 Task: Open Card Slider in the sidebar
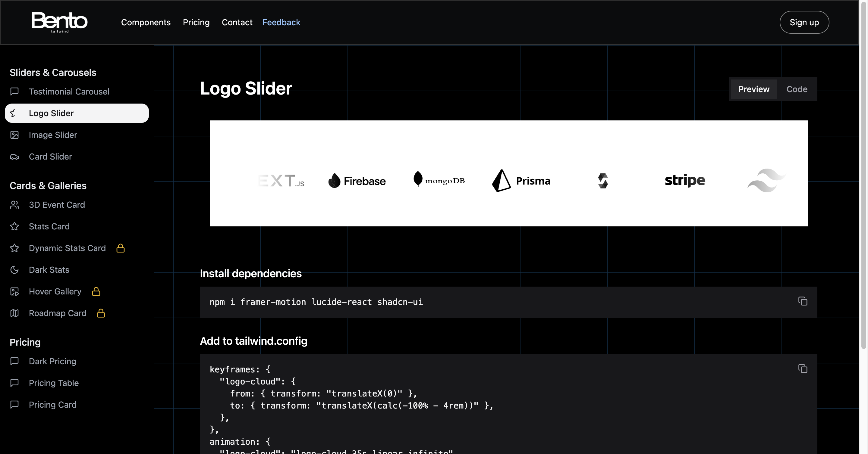tap(77, 157)
